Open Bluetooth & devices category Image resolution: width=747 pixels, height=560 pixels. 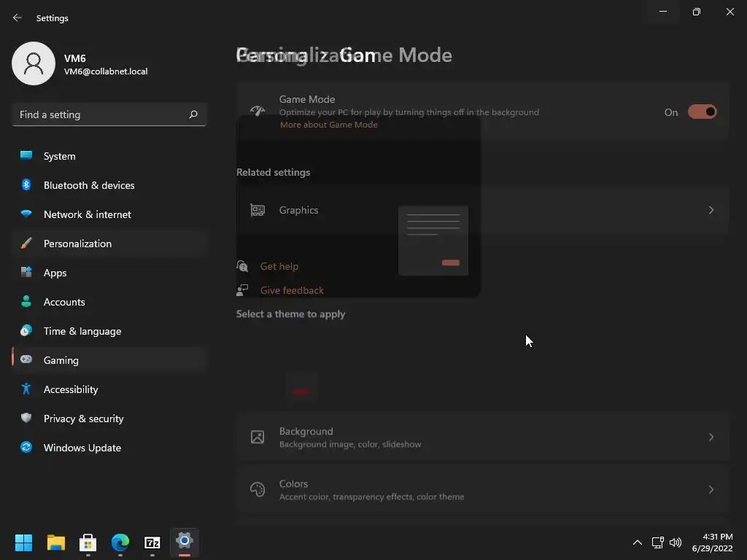click(x=109, y=185)
